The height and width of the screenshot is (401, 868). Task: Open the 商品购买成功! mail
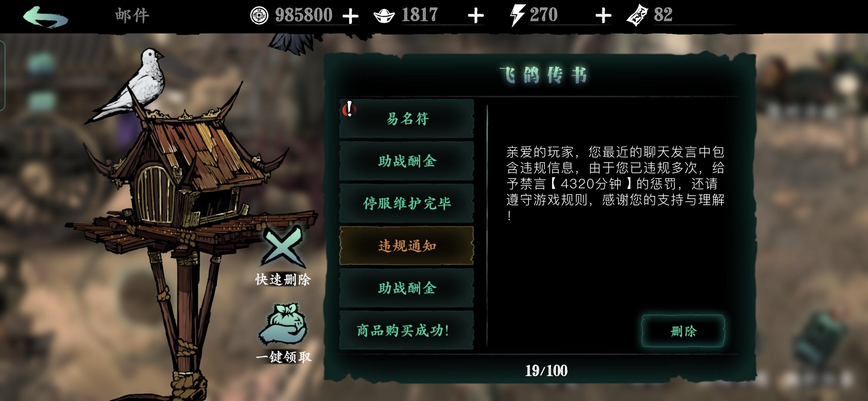(x=407, y=330)
